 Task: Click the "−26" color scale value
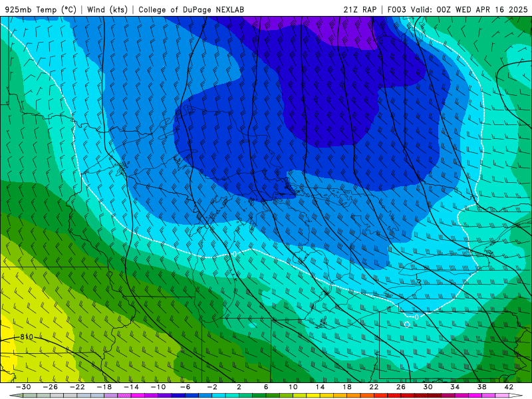coord(50,387)
